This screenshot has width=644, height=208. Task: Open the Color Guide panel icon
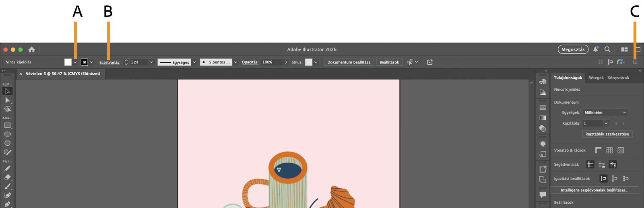[x=543, y=92]
